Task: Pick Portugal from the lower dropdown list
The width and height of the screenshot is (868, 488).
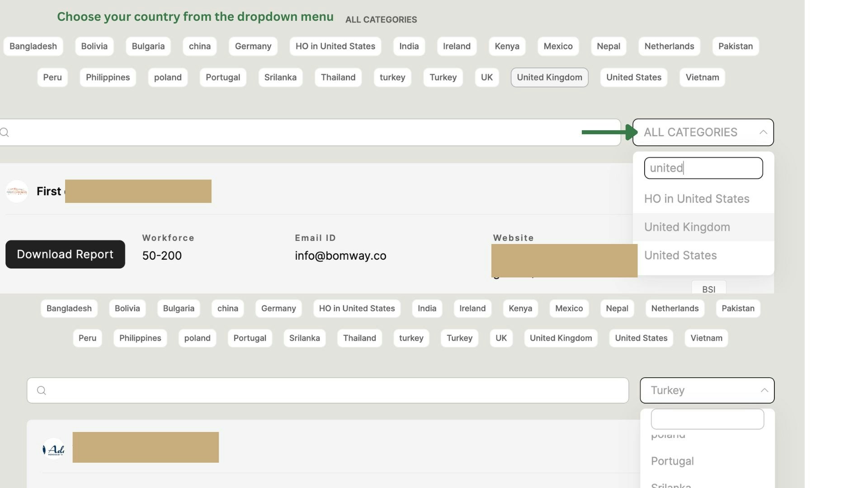Action: 672,461
